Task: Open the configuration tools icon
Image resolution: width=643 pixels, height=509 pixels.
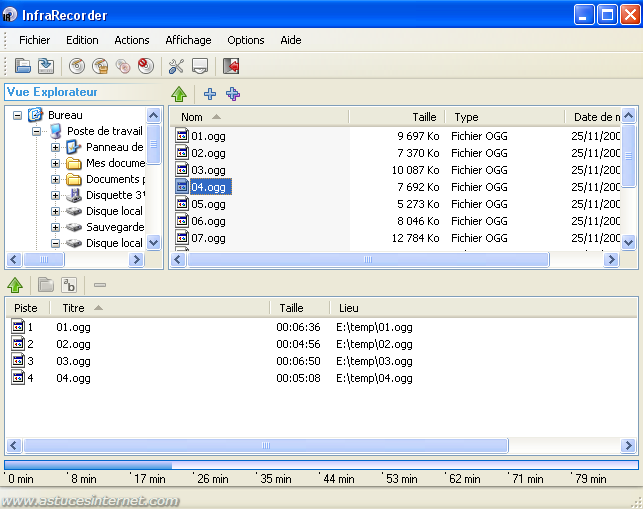Action: coord(176,66)
